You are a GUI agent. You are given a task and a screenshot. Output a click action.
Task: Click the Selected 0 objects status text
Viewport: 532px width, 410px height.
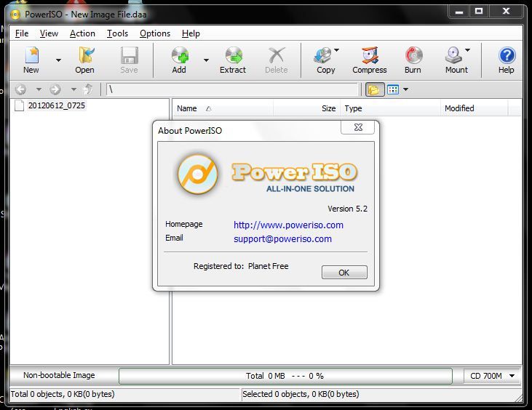pyautogui.click(x=301, y=394)
